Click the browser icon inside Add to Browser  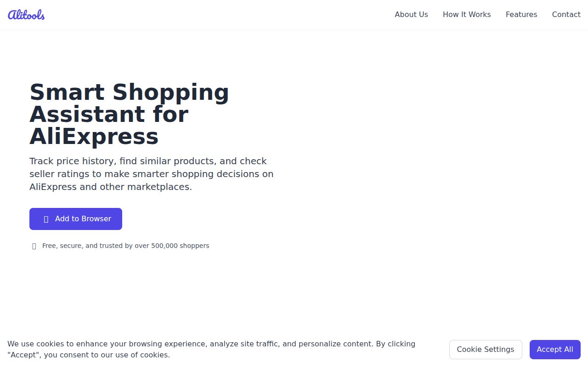[46, 219]
